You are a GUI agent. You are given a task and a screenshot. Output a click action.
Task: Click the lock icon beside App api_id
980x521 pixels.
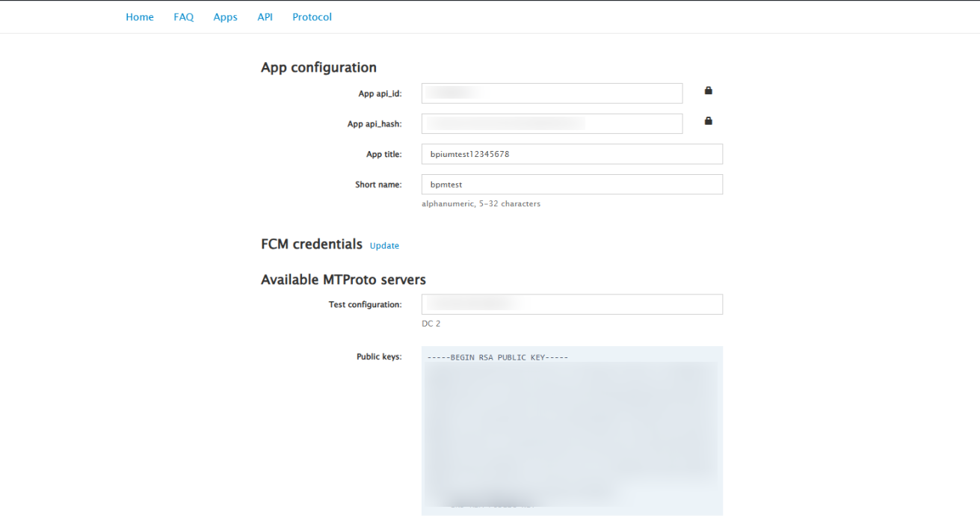coord(708,90)
